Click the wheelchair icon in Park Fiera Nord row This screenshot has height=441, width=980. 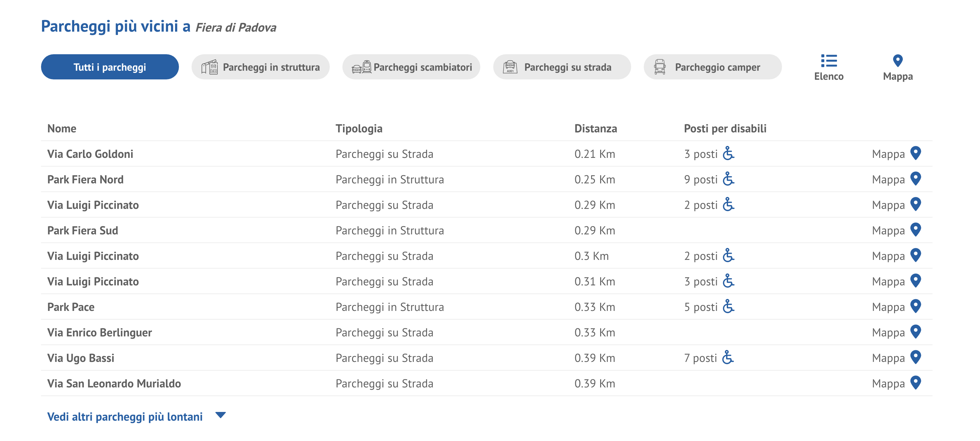click(728, 179)
